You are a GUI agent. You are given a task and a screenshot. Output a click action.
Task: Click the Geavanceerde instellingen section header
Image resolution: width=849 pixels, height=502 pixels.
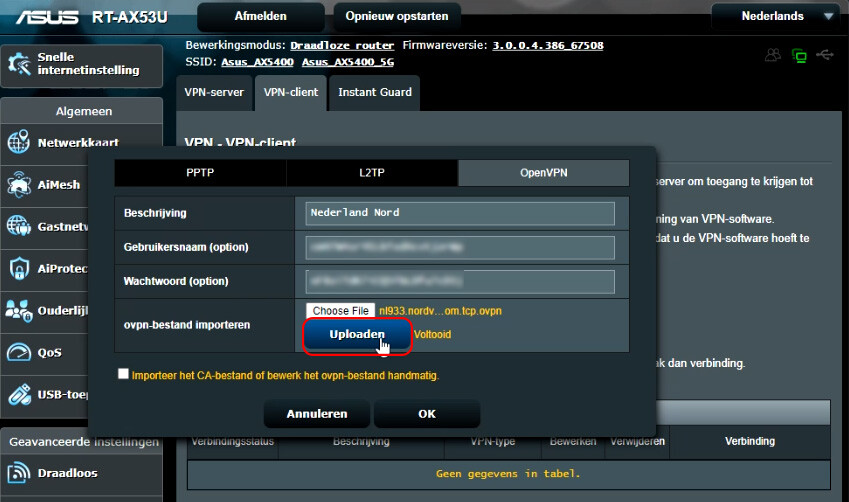pos(84,442)
